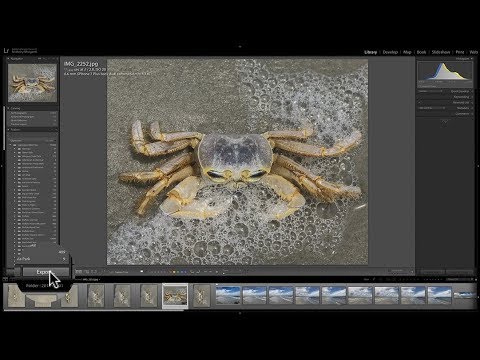Click the main crab photo in Loupe view
The height and width of the screenshot is (360, 480).
(237, 162)
